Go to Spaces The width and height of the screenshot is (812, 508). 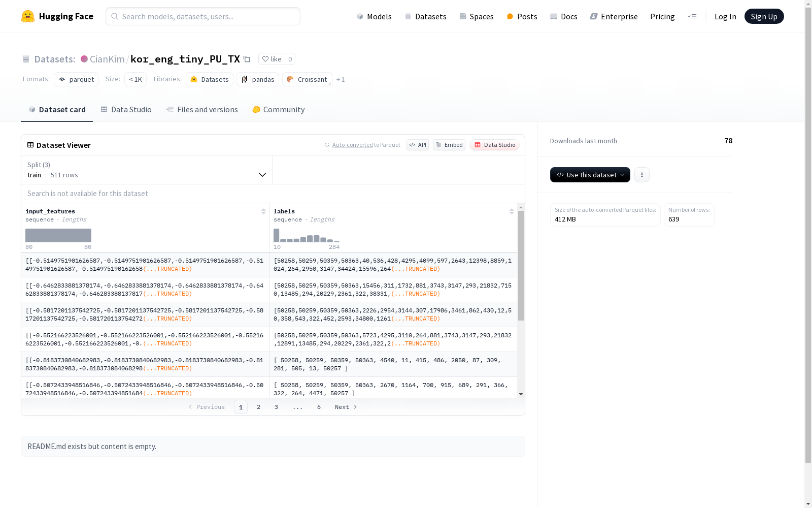click(477, 16)
